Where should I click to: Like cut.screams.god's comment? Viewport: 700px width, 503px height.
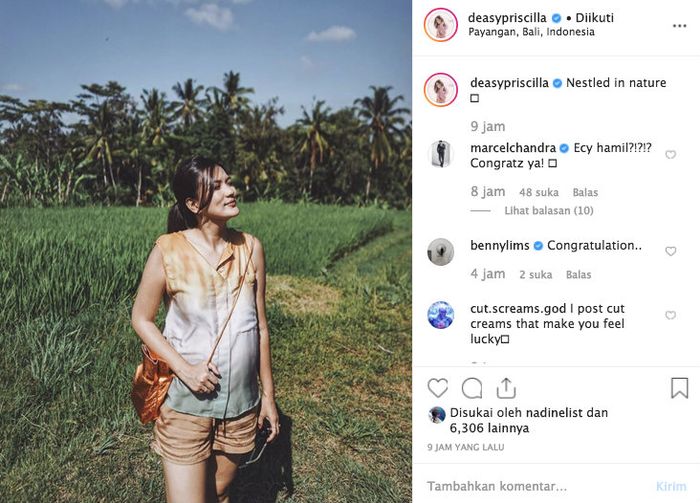(x=670, y=315)
